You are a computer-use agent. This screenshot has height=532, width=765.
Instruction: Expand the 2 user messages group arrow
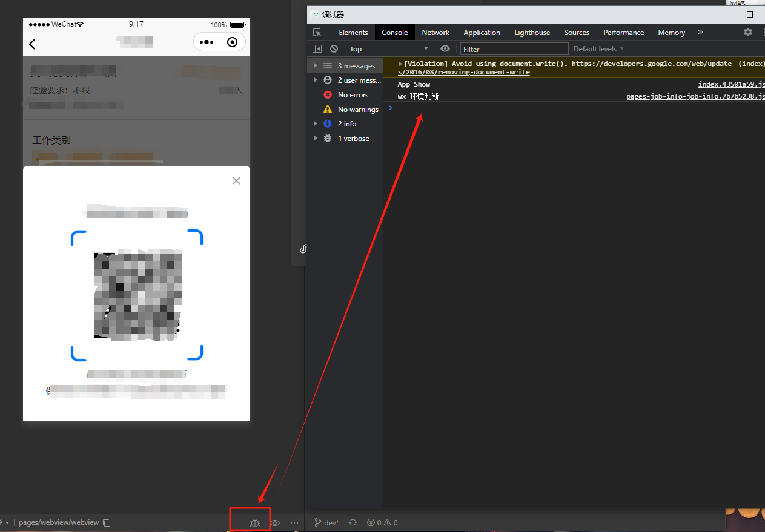pos(316,80)
